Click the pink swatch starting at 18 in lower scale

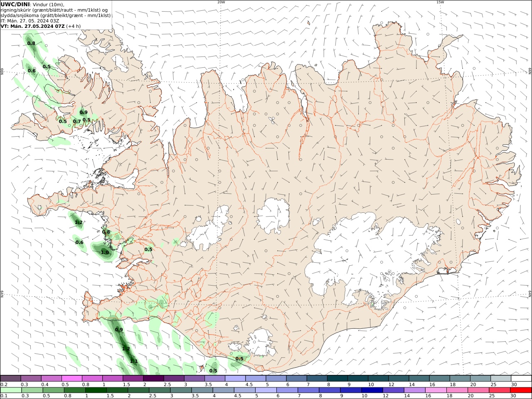457,390
